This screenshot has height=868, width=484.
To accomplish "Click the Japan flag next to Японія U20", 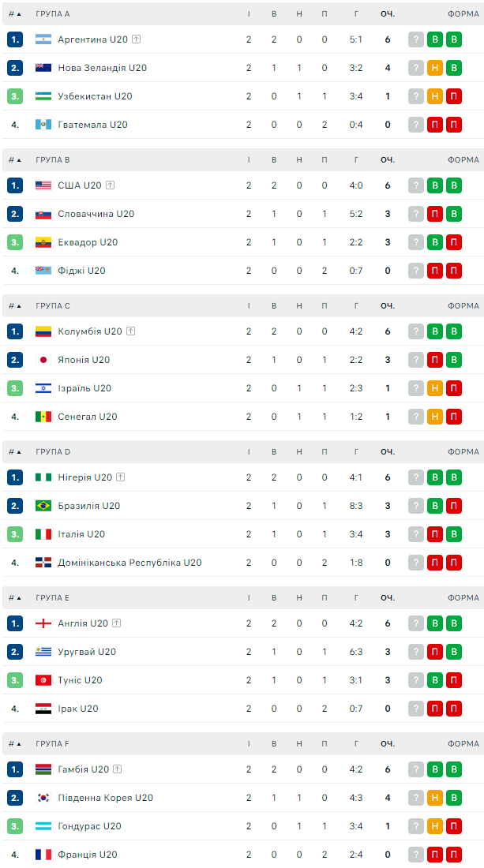I will point(43,360).
